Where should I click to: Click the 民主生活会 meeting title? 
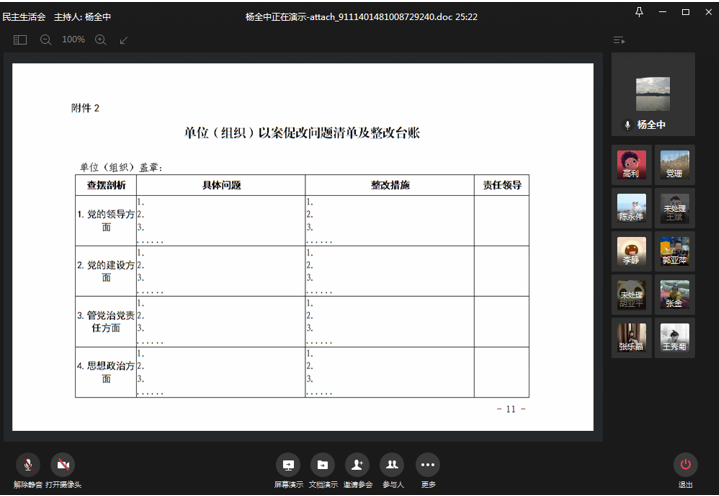pos(24,17)
